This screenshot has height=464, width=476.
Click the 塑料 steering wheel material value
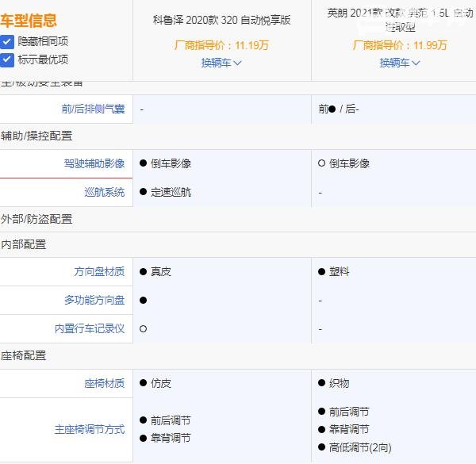coord(339,271)
